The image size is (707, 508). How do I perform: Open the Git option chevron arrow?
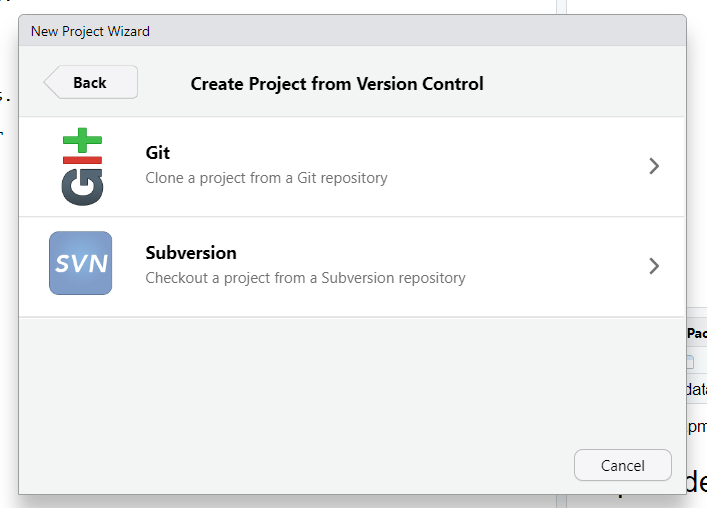click(x=654, y=166)
